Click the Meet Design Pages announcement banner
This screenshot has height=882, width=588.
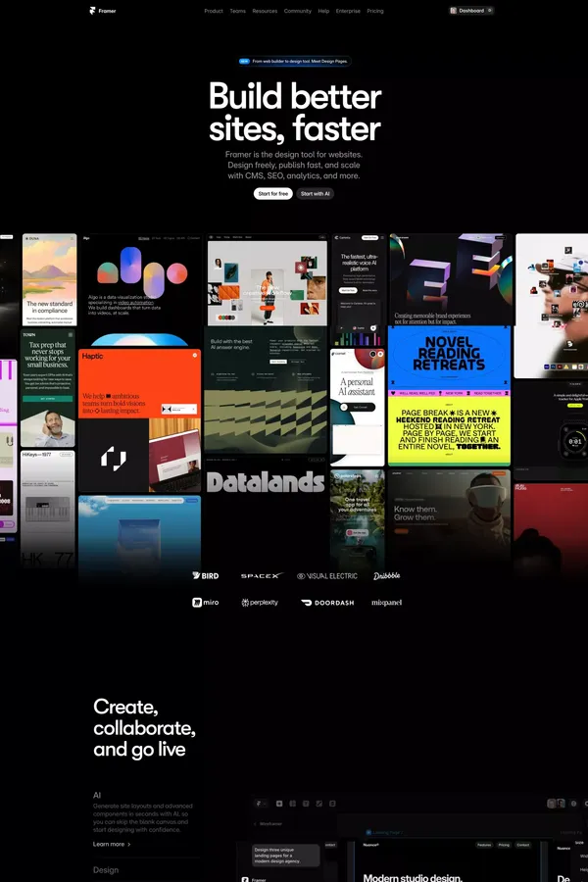(294, 61)
